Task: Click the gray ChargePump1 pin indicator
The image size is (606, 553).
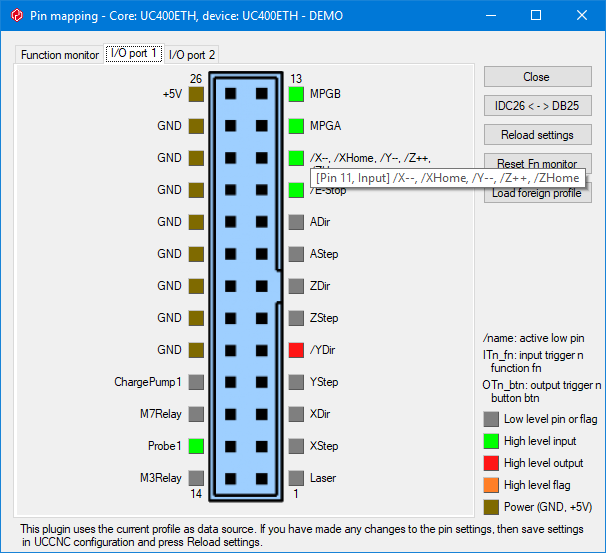Action: [x=196, y=382]
